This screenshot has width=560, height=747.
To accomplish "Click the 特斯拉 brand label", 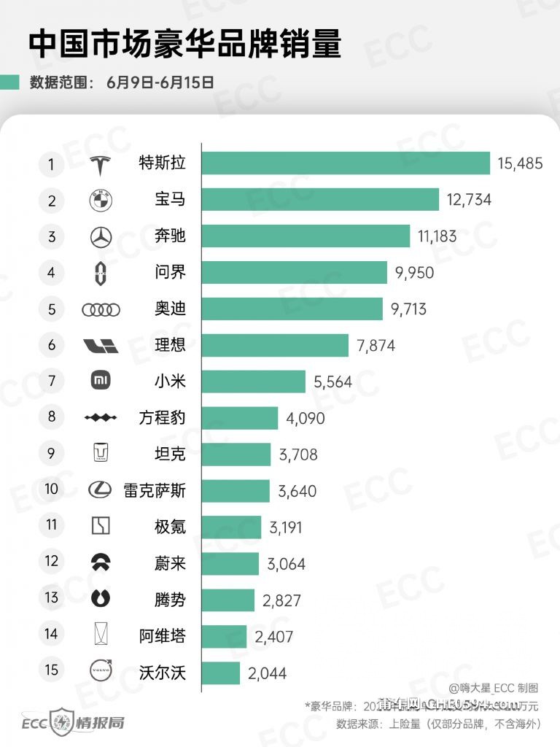I will pos(162,163).
